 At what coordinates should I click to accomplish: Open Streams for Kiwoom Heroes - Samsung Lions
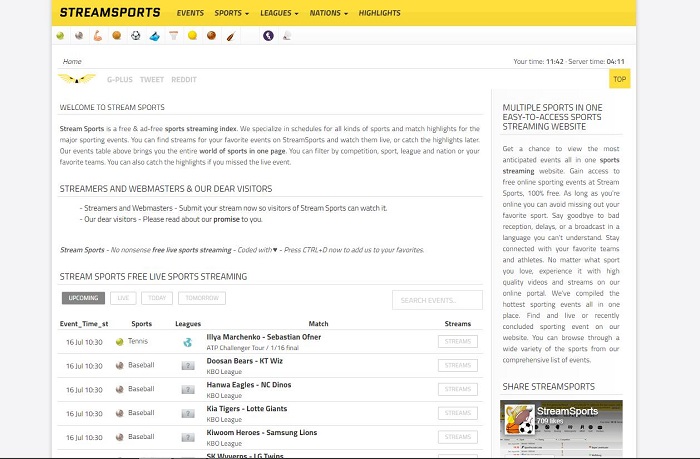(x=458, y=437)
